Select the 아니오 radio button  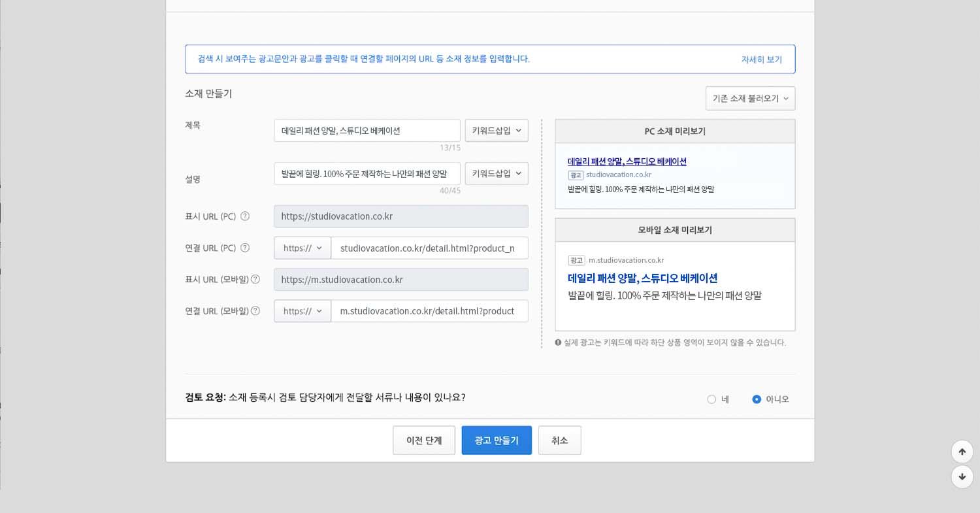[x=757, y=399]
